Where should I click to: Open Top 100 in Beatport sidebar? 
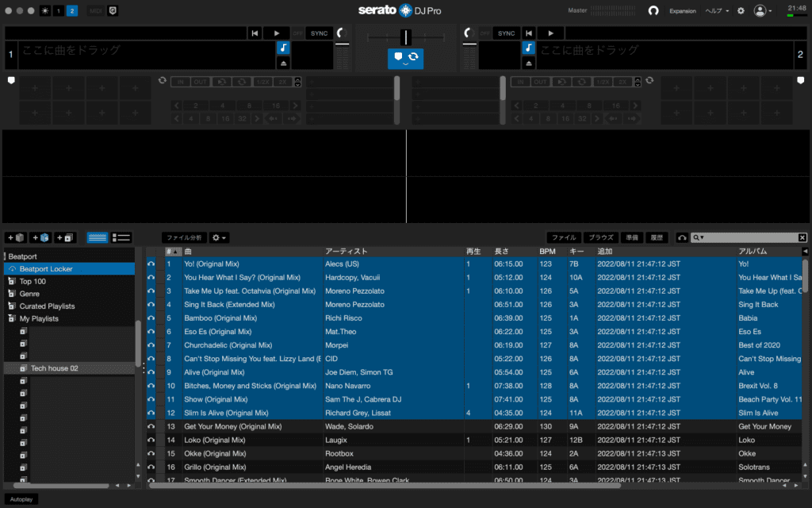point(33,281)
